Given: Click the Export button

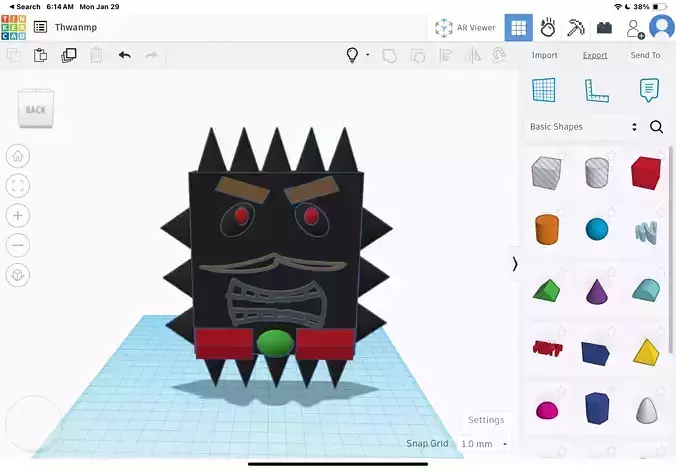Looking at the screenshot, I should click(595, 55).
